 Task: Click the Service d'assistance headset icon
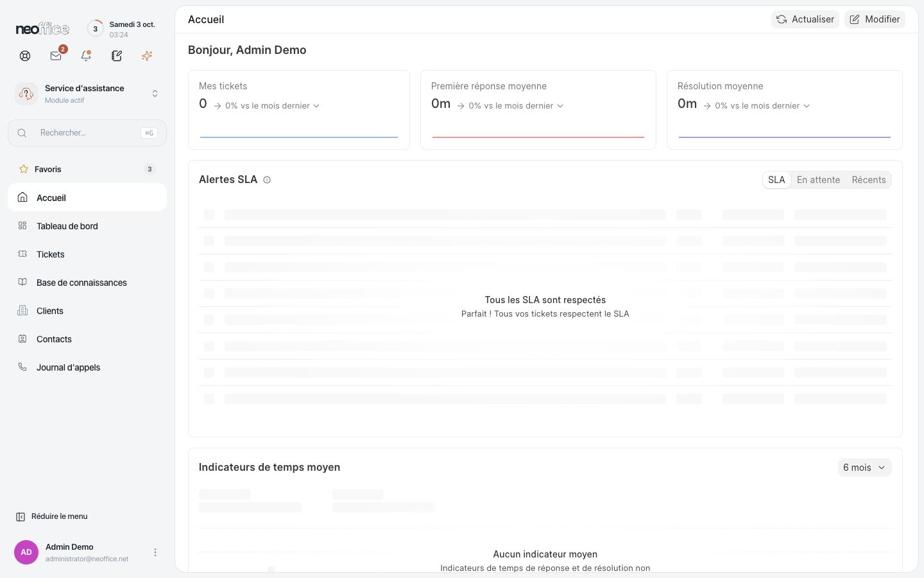tap(26, 94)
